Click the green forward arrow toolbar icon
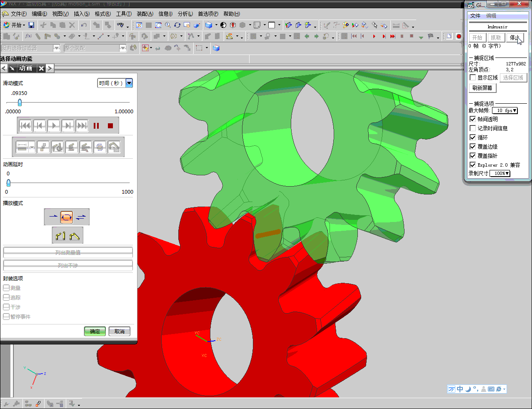The width and height of the screenshot is (532, 409). click(x=316, y=36)
